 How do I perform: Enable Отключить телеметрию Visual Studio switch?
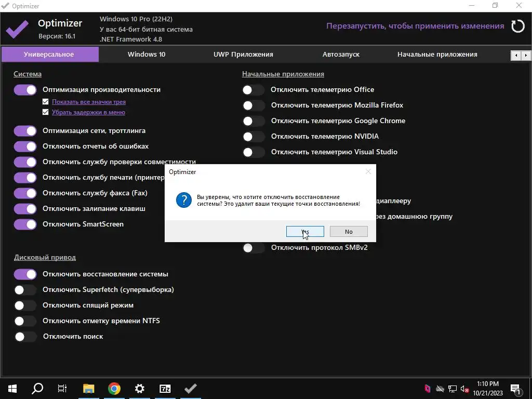point(254,152)
